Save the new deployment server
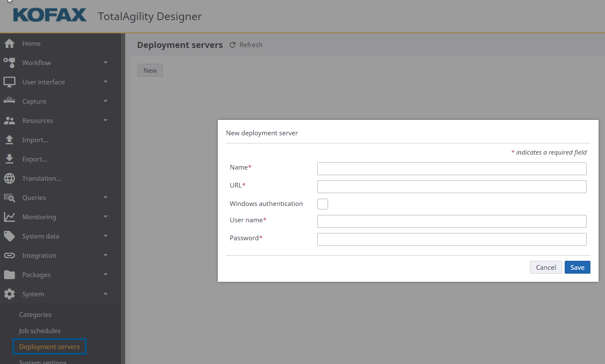 point(577,267)
